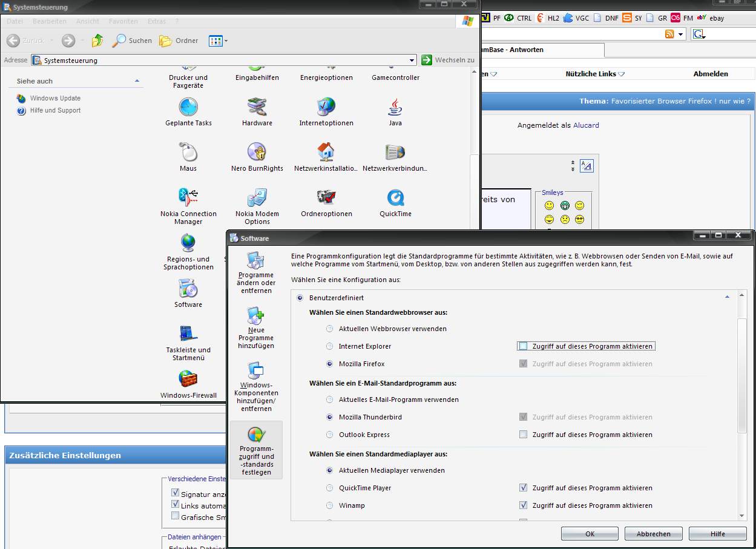Open the Java control panel icon

click(x=395, y=112)
